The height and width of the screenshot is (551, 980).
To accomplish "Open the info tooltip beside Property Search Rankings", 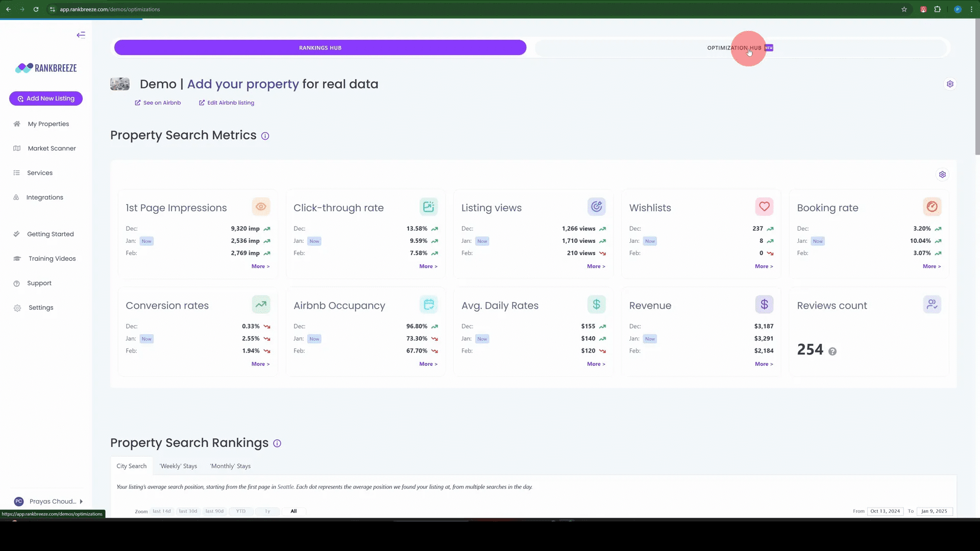I will [x=277, y=443].
